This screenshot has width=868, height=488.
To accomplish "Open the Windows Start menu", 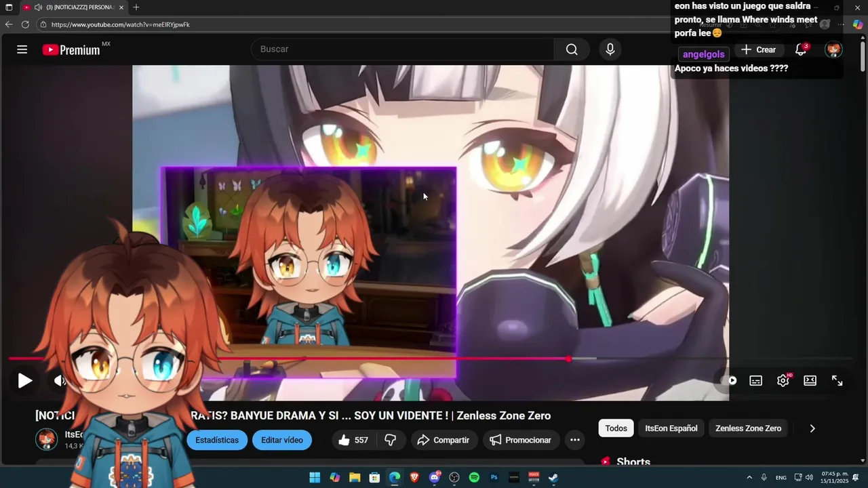I will tap(315, 477).
